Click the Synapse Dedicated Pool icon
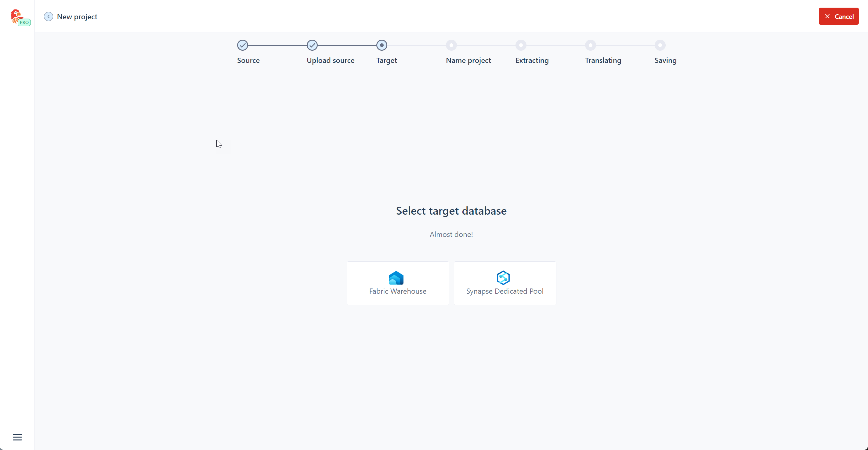Screen dimensions: 868x450 [503, 278]
